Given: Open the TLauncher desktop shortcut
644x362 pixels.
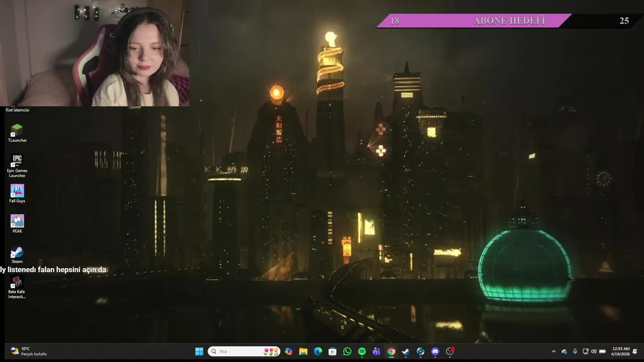Looking at the screenshot, I should [x=17, y=133].
